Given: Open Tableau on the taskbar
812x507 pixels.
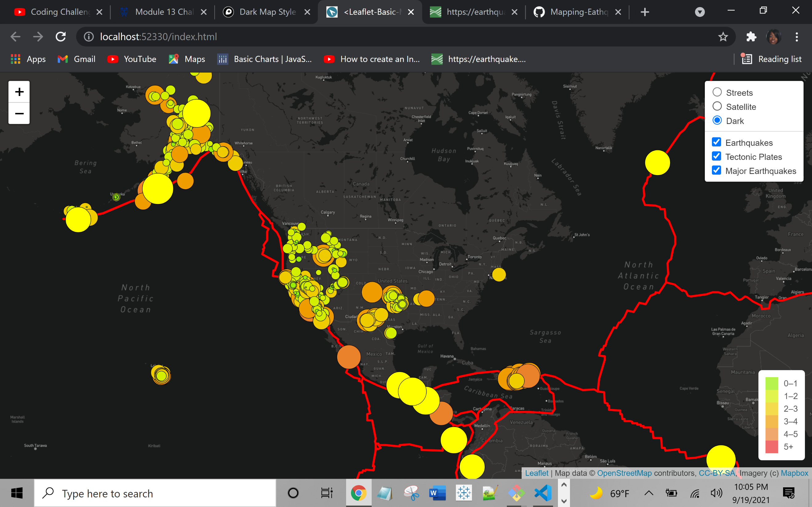Looking at the screenshot, I should coord(464,493).
